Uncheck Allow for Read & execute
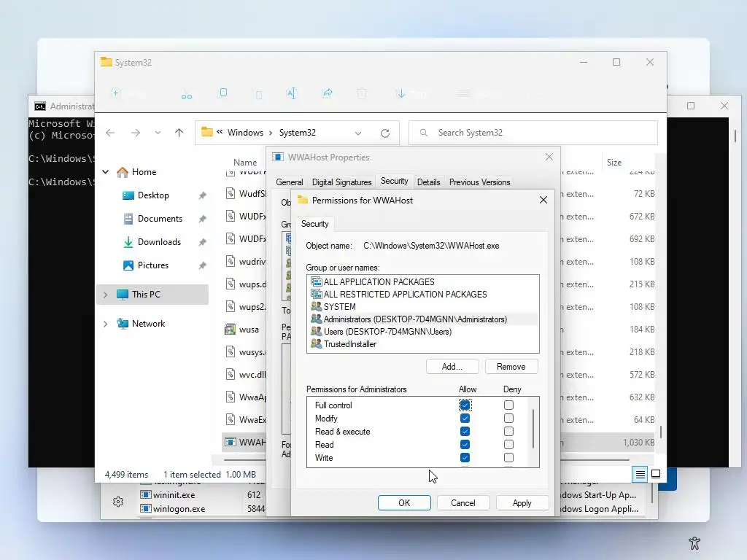747x560 pixels. click(x=465, y=432)
